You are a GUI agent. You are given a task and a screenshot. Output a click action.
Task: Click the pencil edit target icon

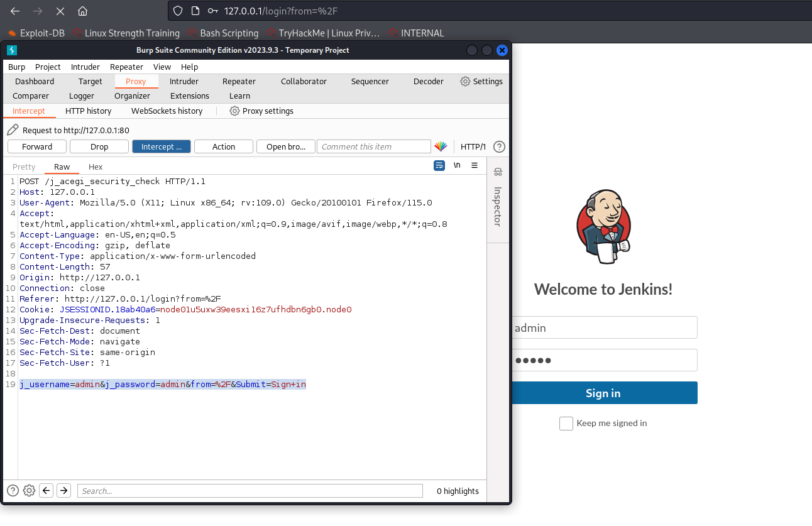(13, 130)
